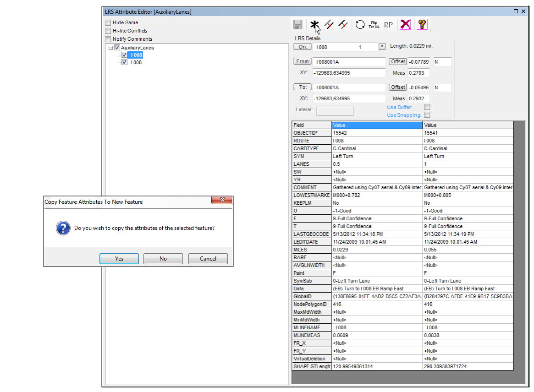Open the asterisk dropdown beside the On field
Viewport: 534px width, 392px height.
pyautogui.click(x=382, y=46)
